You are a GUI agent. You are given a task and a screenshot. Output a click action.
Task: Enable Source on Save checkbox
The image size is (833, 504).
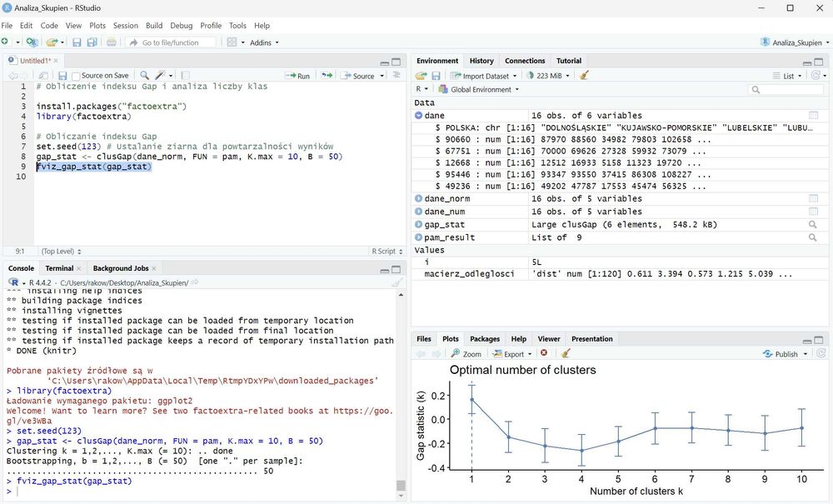[76, 76]
